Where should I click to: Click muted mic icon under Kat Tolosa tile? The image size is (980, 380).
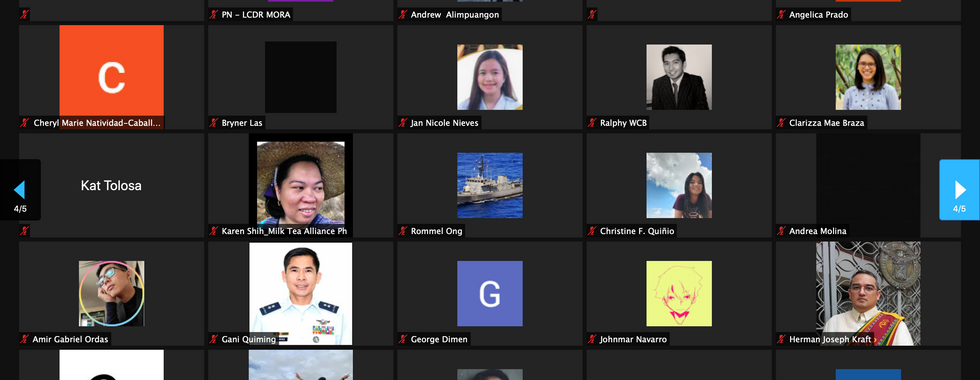click(x=25, y=231)
